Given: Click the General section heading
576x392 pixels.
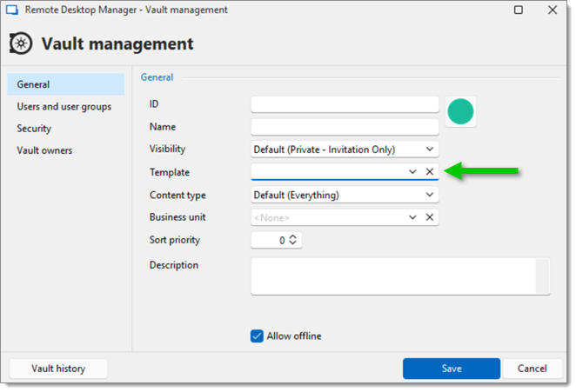Looking at the screenshot, I should 157,77.
